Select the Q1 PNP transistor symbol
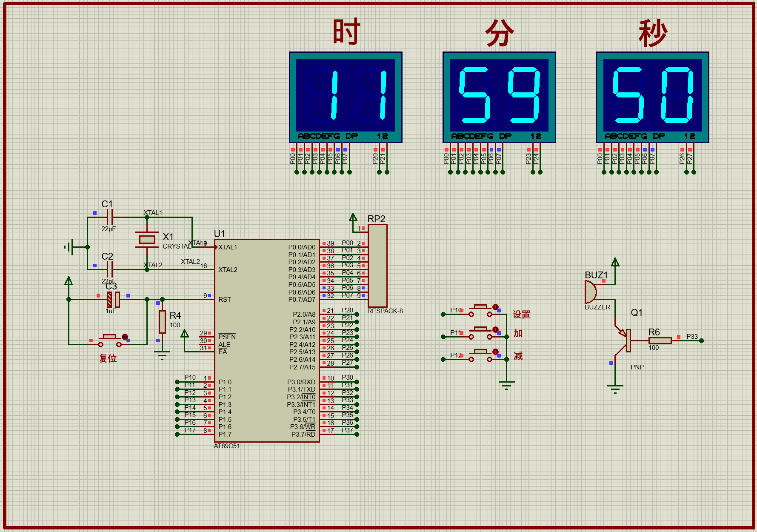This screenshot has height=532, width=757. point(623,340)
